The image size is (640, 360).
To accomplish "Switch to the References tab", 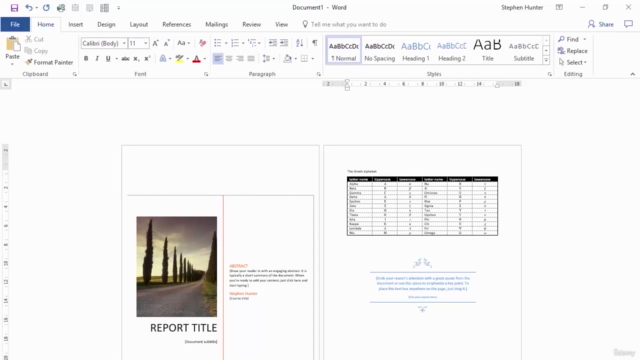I will [x=177, y=24].
